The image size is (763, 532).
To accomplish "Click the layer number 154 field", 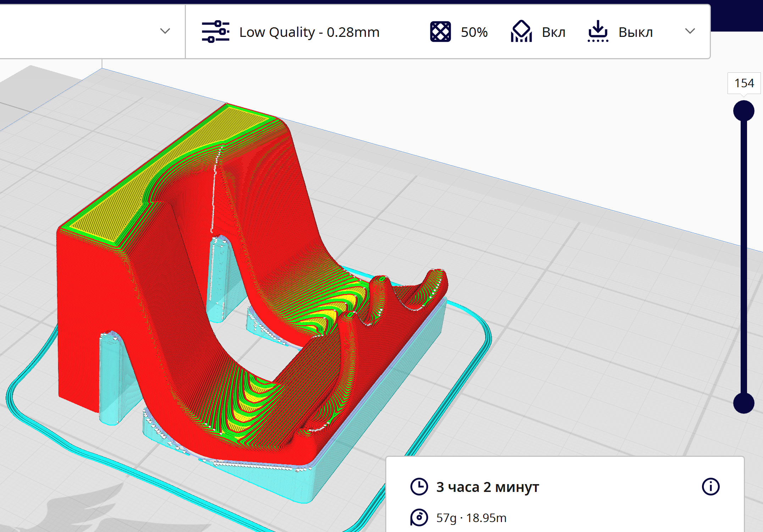I will 744,83.
